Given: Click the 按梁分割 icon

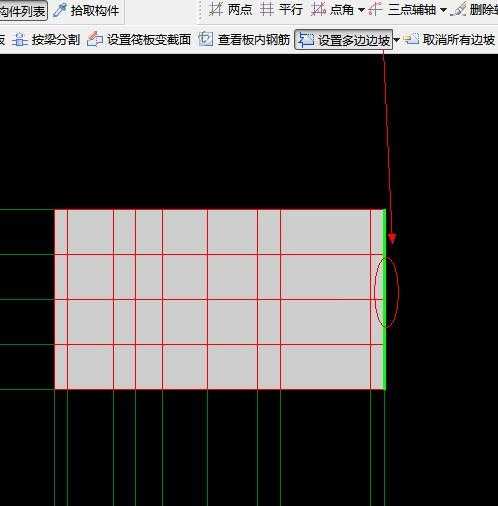Looking at the screenshot, I should click(x=20, y=40).
